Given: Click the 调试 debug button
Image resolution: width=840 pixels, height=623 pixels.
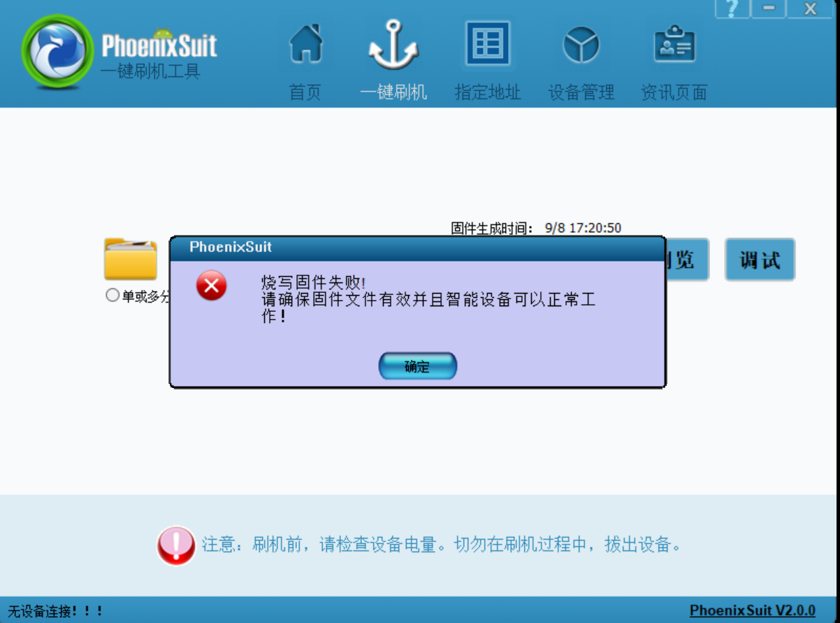Looking at the screenshot, I should [760, 260].
